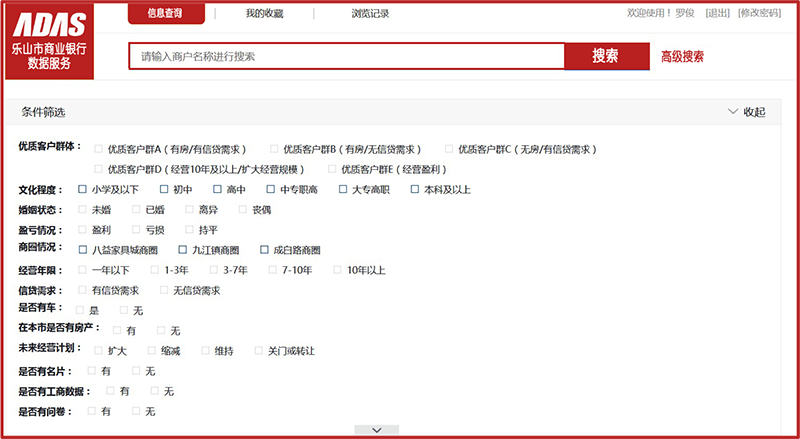Screen dimensions: 800x439
Task: Select 关门或转让 future plan checkbox
Action: 259,351
